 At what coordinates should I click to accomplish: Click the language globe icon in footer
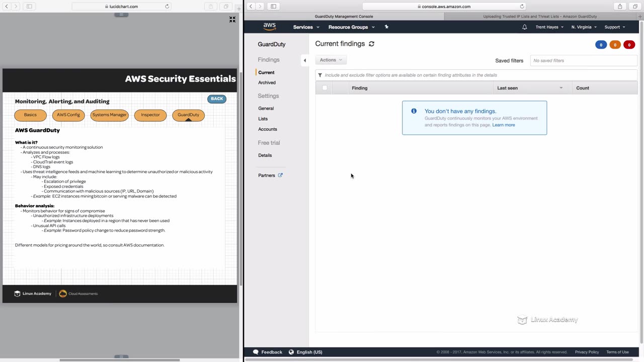click(291, 352)
